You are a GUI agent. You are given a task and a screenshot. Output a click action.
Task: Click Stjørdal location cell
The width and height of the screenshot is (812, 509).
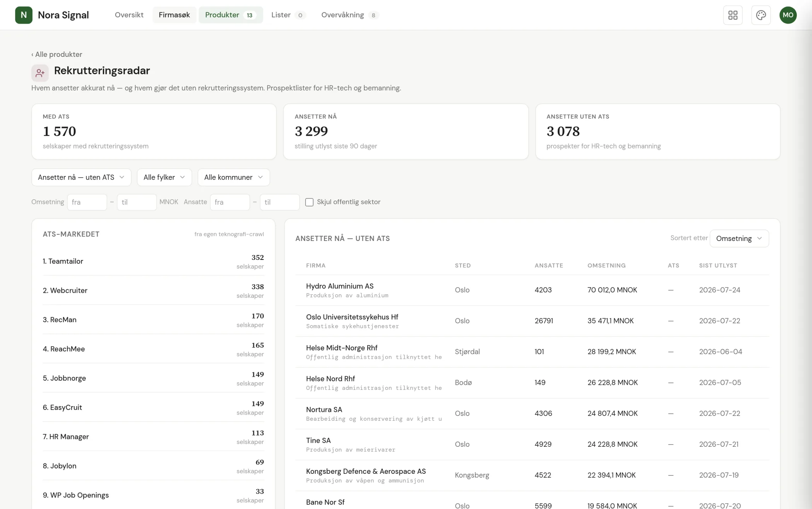coord(467,352)
